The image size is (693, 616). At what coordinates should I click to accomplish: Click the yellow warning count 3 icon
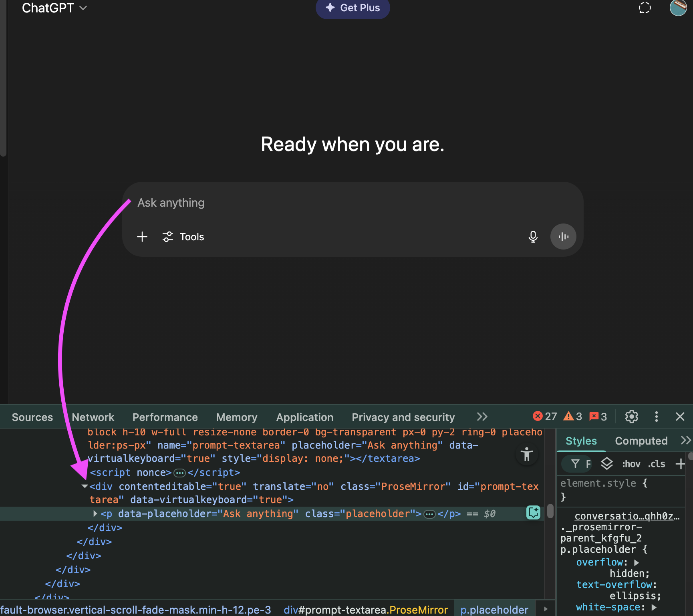[573, 417]
